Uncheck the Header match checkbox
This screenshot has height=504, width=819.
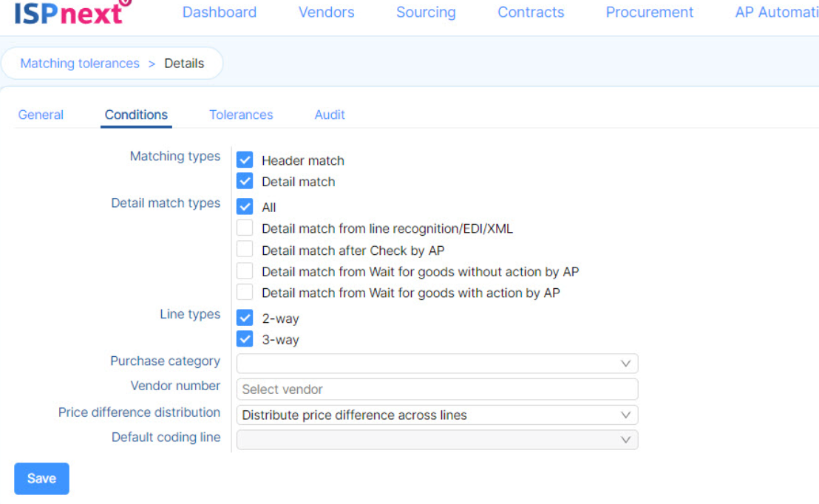point(245,160)
